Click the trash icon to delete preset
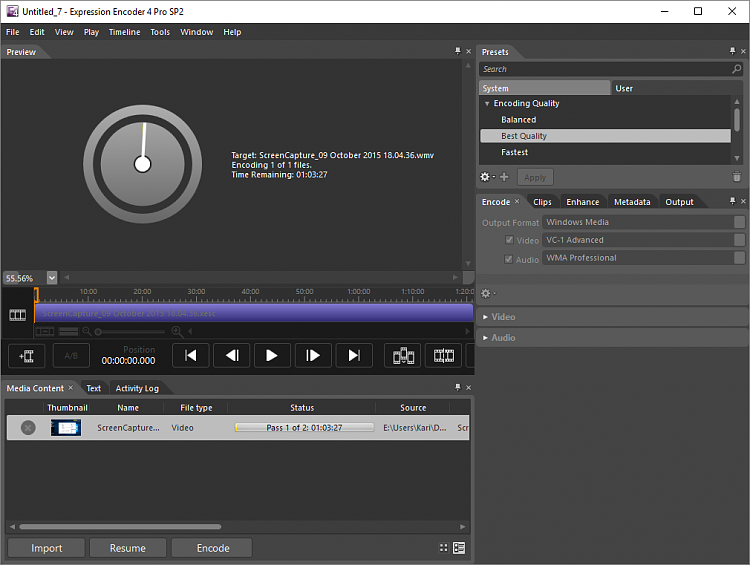Viewport: 750px width, 565px height. [737, 177]
